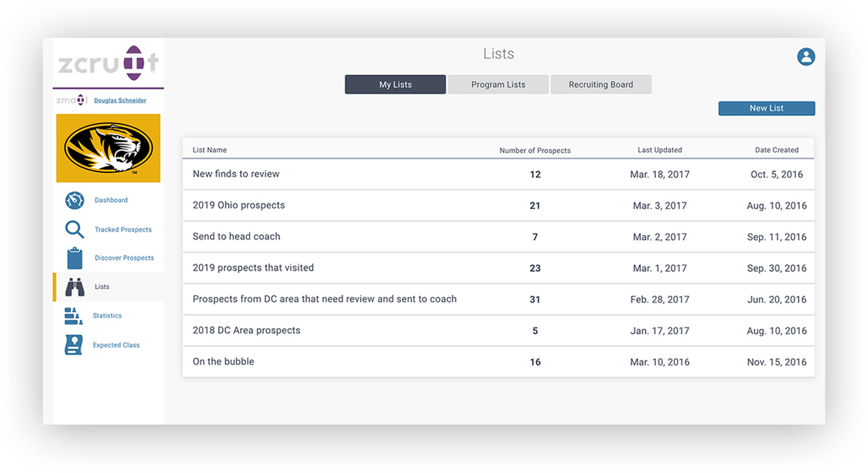Open Expected Class in sidebar
Screen dimensions: 868x473
coord(116,345)
